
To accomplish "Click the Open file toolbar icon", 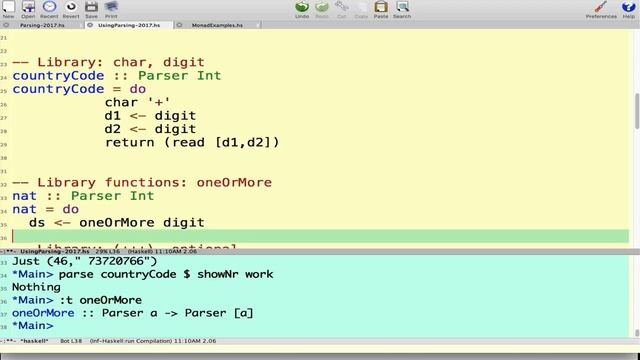I will [28, 9].
